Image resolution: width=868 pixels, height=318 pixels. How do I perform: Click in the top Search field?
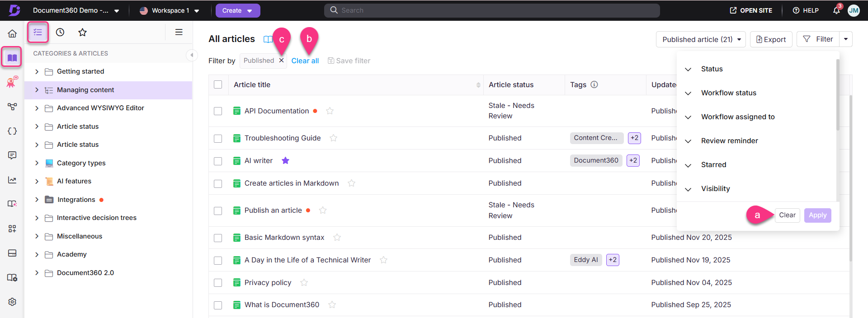click(492, 10)
